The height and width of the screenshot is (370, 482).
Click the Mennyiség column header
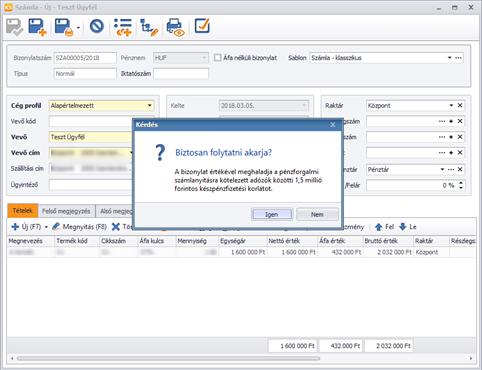(x=197, y=241)
